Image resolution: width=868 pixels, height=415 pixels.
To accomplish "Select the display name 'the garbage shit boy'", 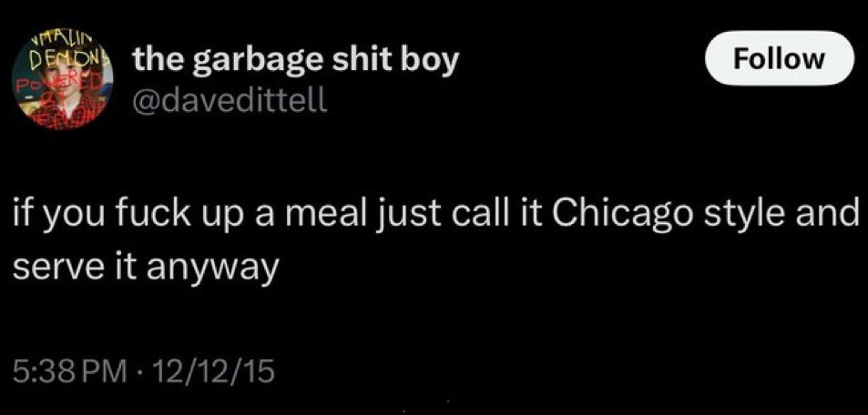I will coord(294,61).
